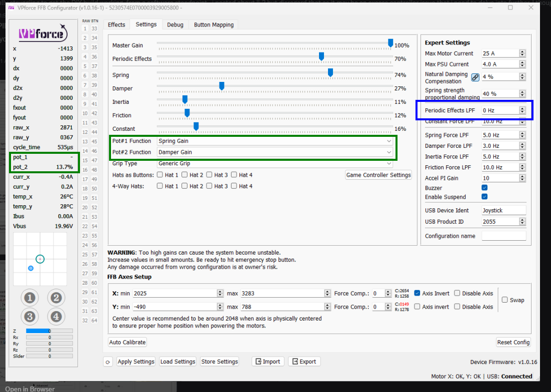Click Store Settings button
The image size is (551, 392).
pyautogui.click(x=219, y=362)
